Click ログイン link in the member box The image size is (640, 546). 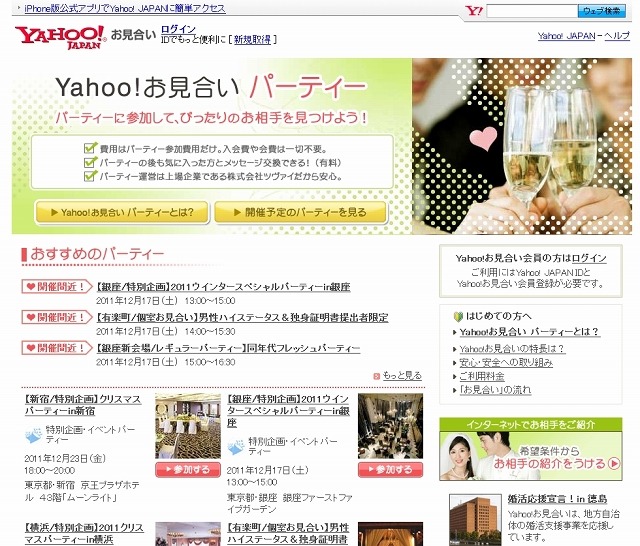coord(589,258)
